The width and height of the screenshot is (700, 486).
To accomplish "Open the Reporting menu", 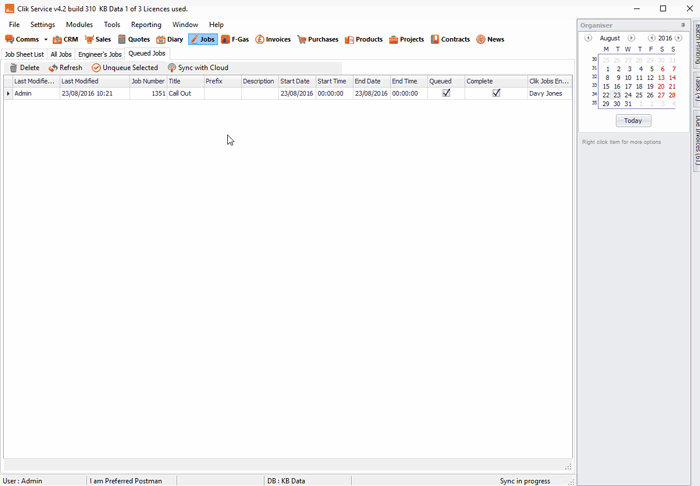I will pyautogui.click(x=146, y=24).
